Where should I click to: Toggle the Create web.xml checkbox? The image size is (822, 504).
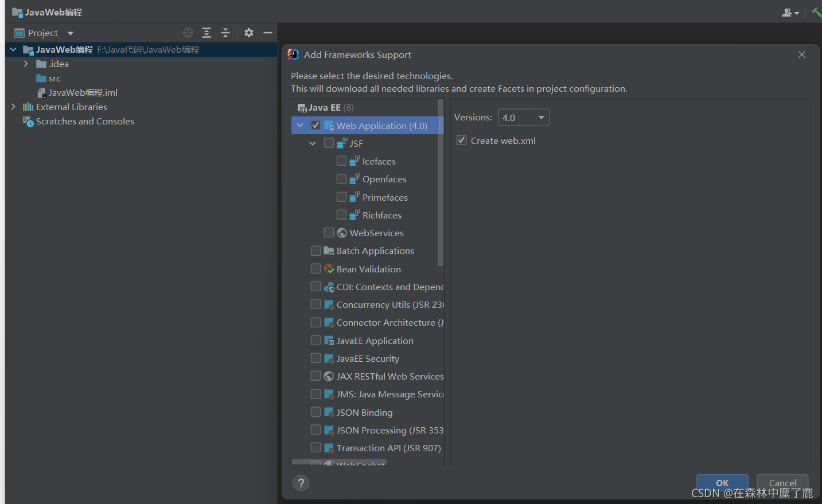coord(461,140)
